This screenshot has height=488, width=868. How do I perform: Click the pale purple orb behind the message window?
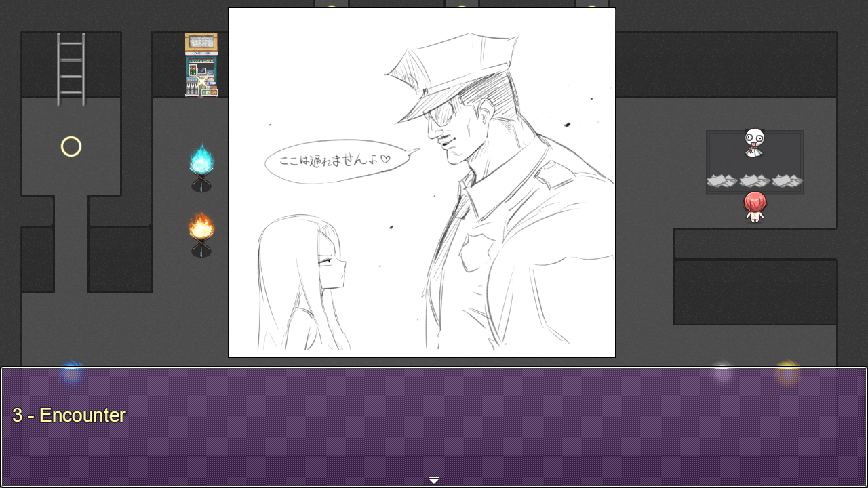point(723,373)
